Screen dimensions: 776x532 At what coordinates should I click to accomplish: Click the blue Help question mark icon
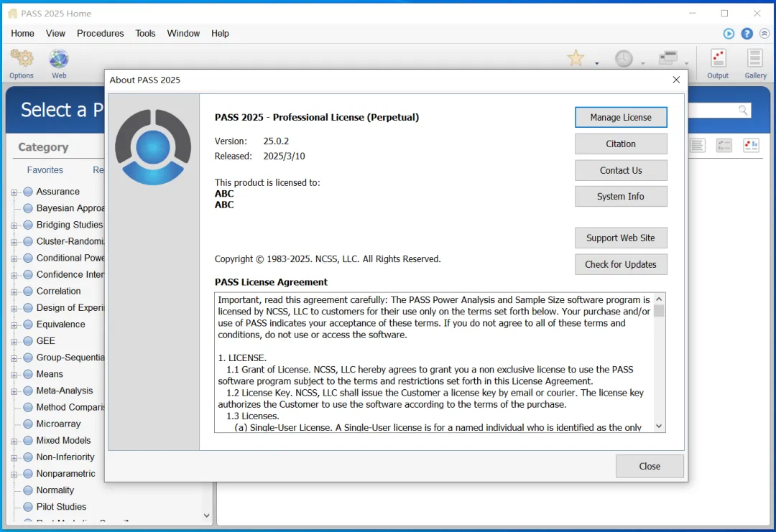pos(747,34)
